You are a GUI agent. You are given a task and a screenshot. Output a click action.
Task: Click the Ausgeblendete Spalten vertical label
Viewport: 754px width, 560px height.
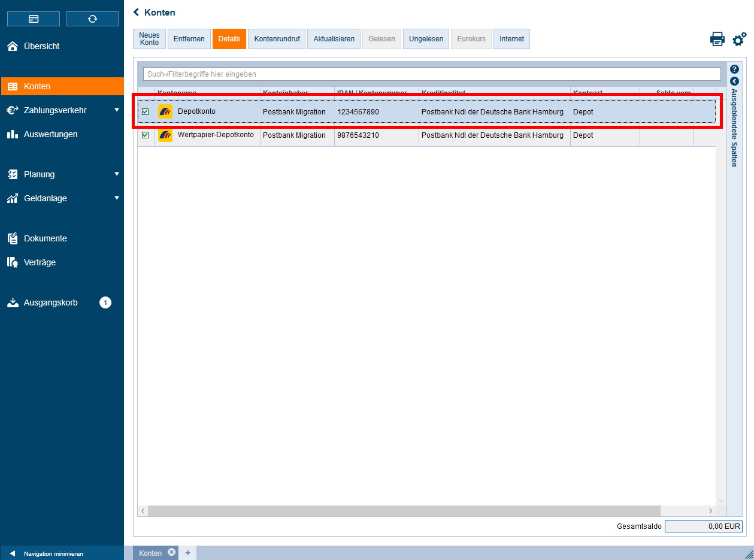(x=735, y=128)
